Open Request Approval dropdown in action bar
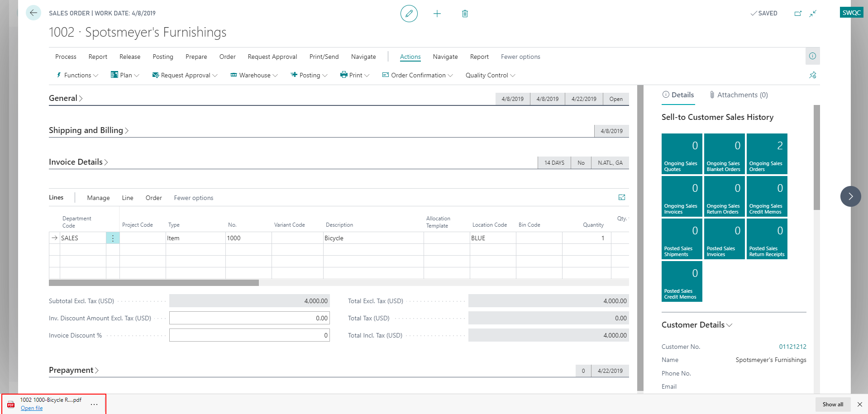Screen dimensions: 868x414 click(x=185, y=75)
